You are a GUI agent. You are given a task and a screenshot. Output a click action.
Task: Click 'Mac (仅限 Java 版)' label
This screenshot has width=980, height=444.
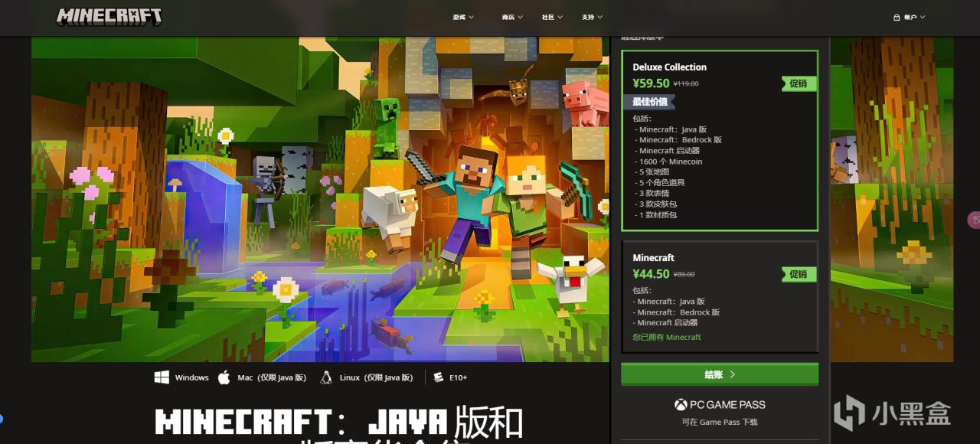click(x=272, y=377)
